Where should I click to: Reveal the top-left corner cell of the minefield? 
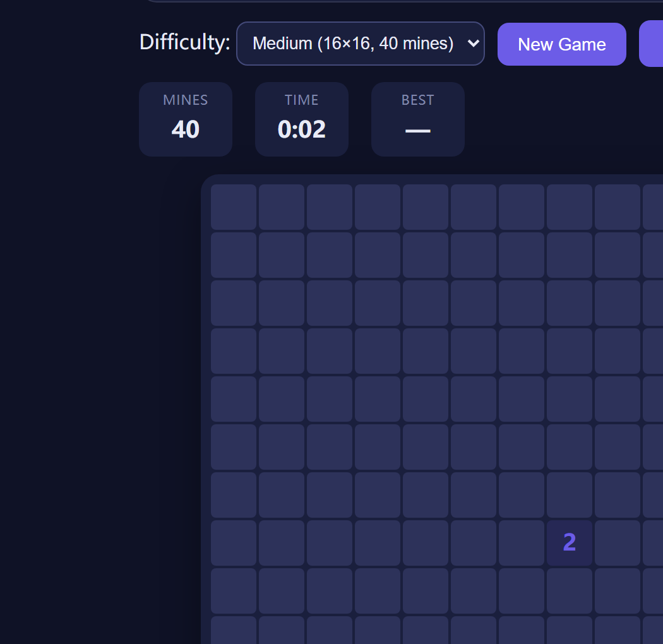234,207
